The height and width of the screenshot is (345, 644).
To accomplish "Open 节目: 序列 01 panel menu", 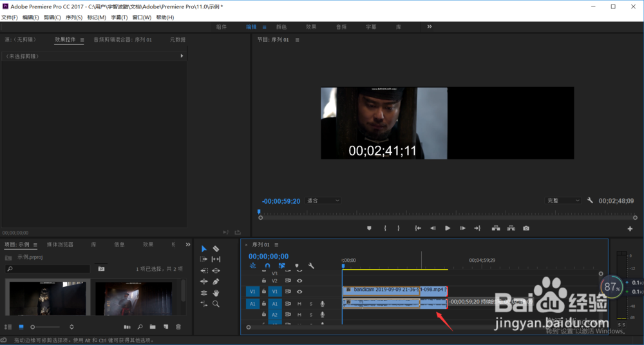I will [298, 40].
